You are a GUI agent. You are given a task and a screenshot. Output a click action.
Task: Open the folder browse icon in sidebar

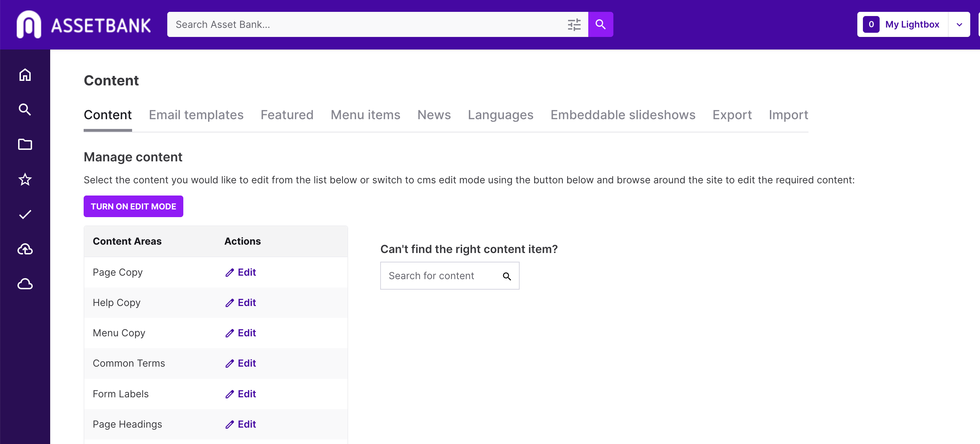point(25,145)
